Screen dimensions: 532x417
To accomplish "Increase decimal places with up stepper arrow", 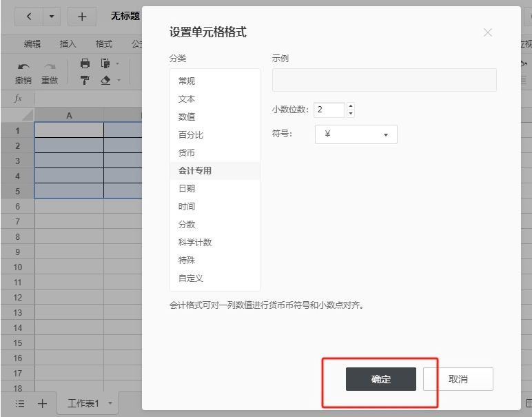I will [x=350, y=107].
